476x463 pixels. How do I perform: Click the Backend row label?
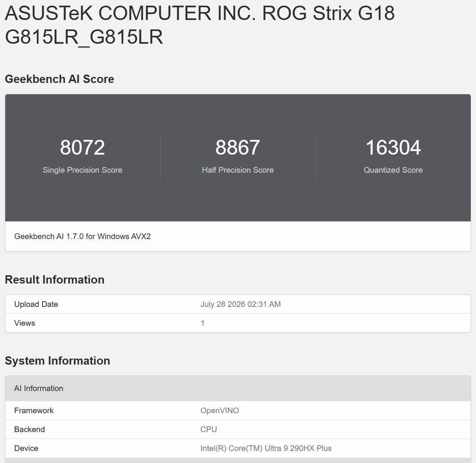pyautogui.click(x=29, y=429)
